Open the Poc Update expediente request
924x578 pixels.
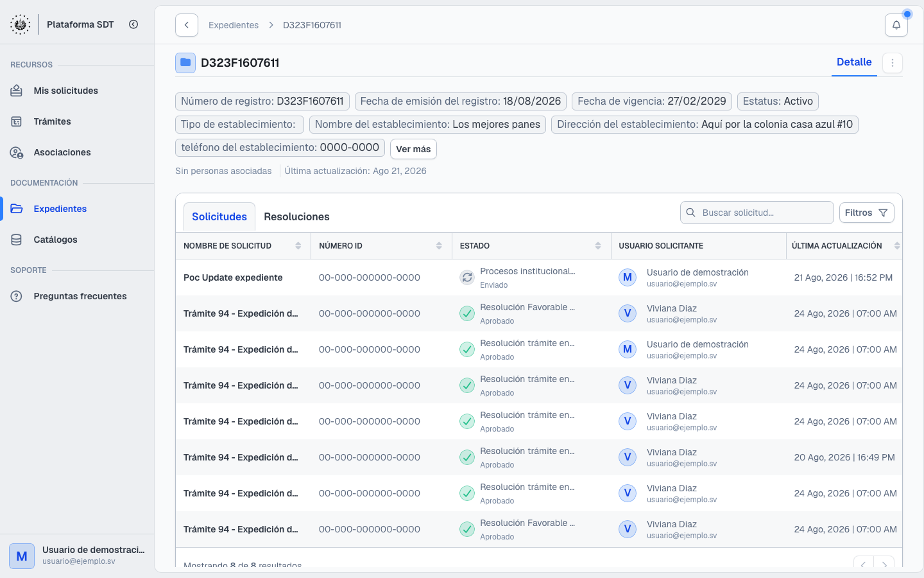[233, 277]
